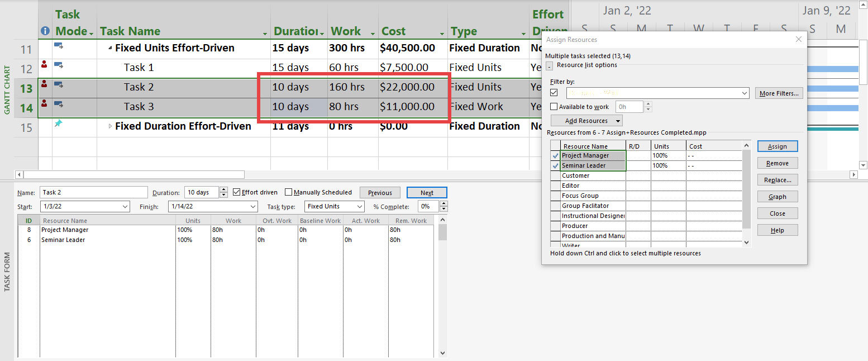Collapse the Resource list options section
The image size is (868, 361).
(549, 66)
